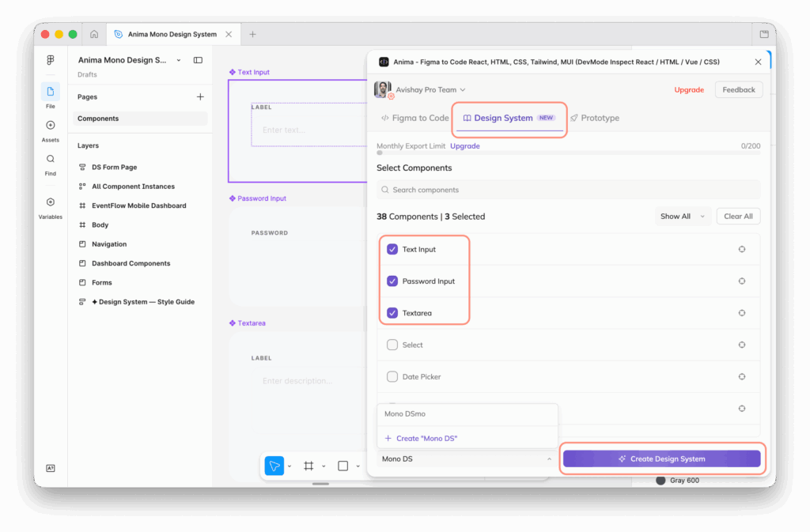Check the Select component checkbox

tap(392, 344)
